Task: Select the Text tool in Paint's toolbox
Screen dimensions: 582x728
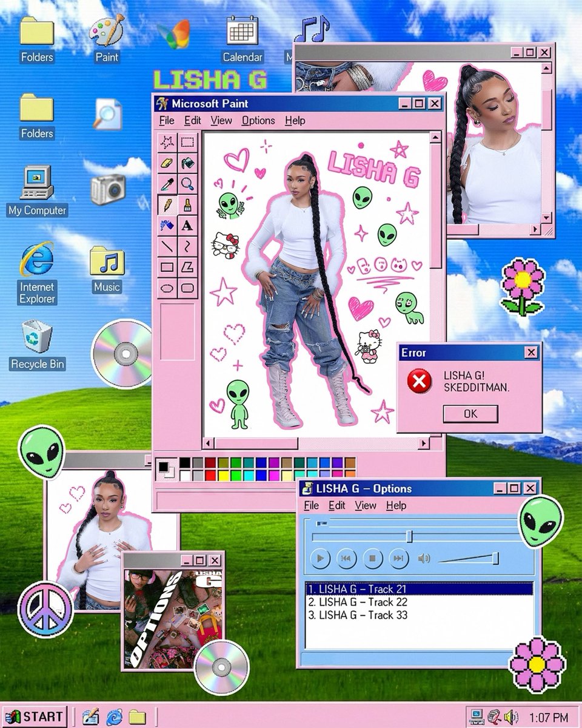Action: click(x=188, y=224)
